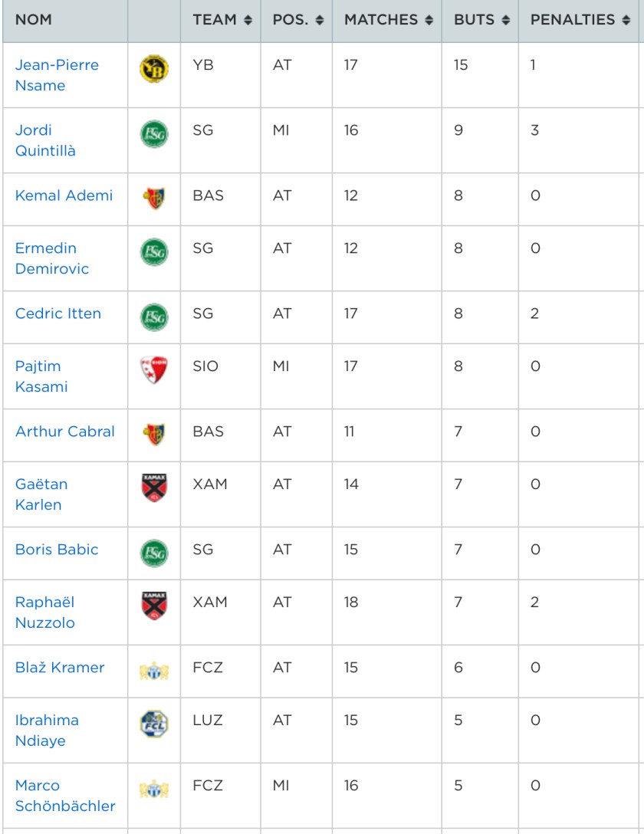Go to Raphaël Nuzzolo's player page

pos(45,612)
